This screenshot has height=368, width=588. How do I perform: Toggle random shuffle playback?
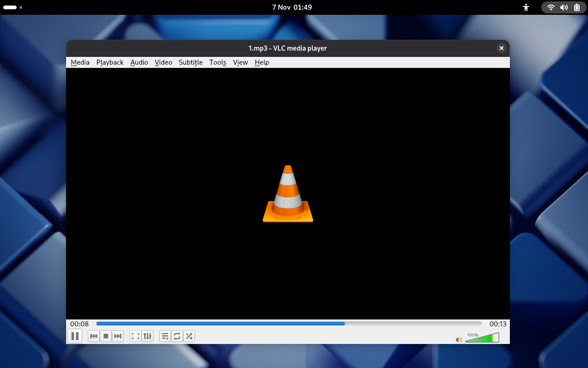click(189, 336)
